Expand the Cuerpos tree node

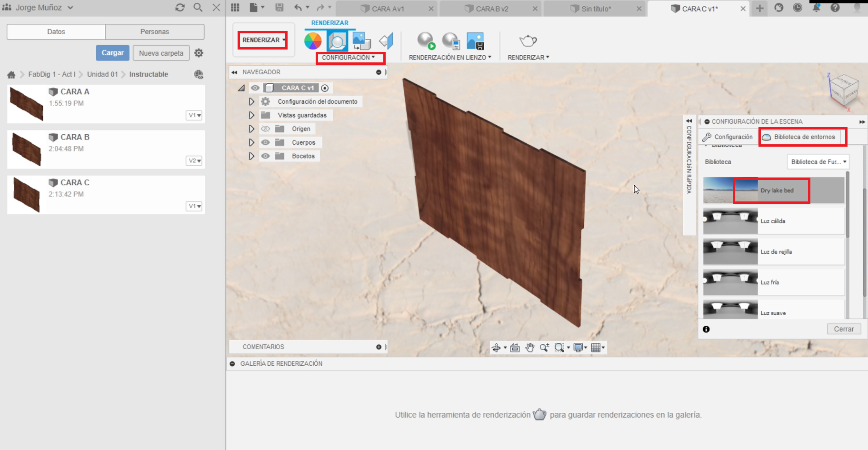[x=251, y=142]
